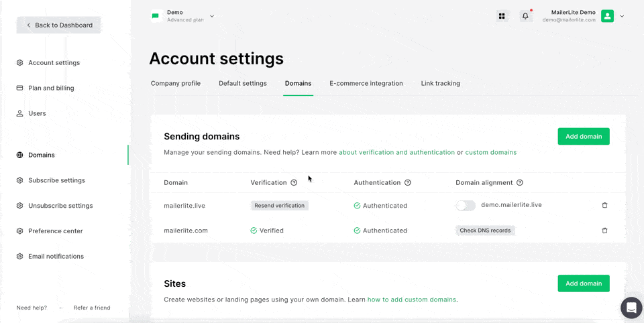
Task: Open the apps grid icon
Action: (x=502, y=16)
